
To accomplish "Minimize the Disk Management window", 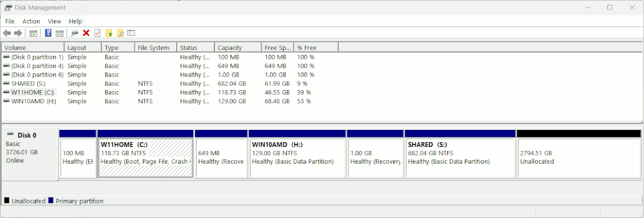I will [x=587, y=8].
